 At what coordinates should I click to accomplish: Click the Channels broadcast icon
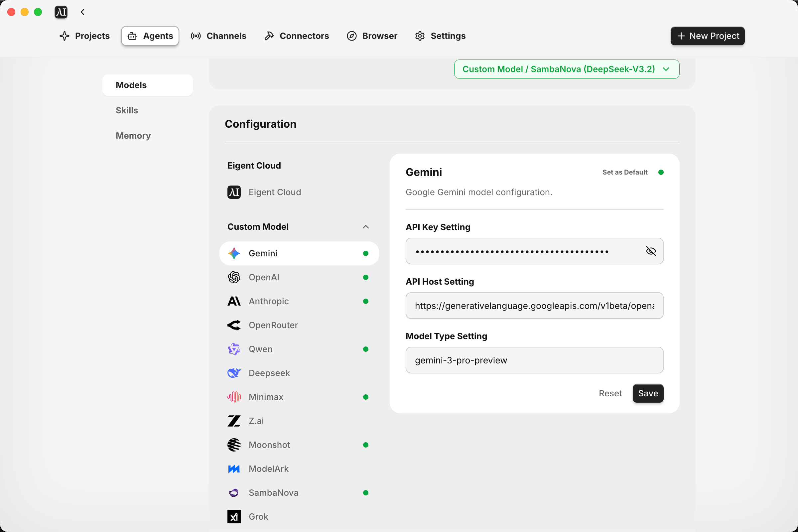[x=196, y=36]
